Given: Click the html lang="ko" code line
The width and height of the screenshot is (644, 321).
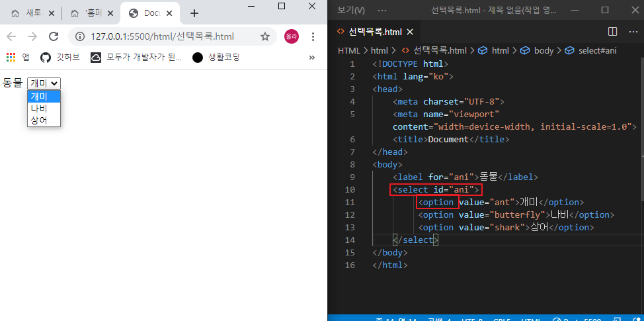Looking at the screenshot, I should click(x=413, y=77).
